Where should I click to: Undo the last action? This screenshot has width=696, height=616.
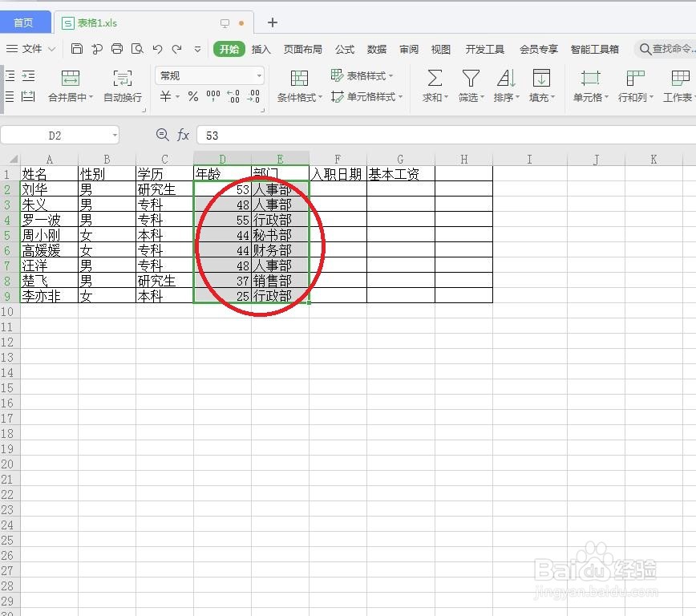tap(157, 49)
